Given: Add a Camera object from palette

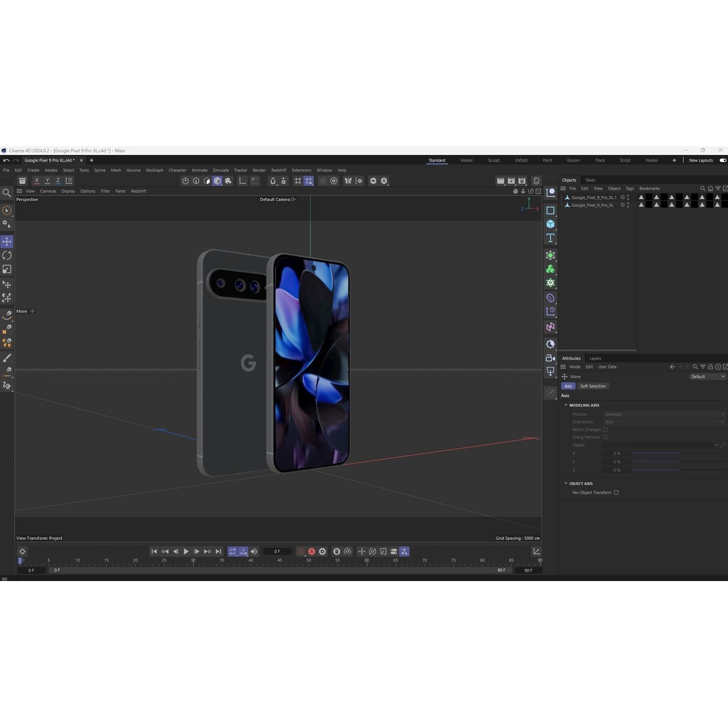Looking at the screenshot, I should coord(550,358).
